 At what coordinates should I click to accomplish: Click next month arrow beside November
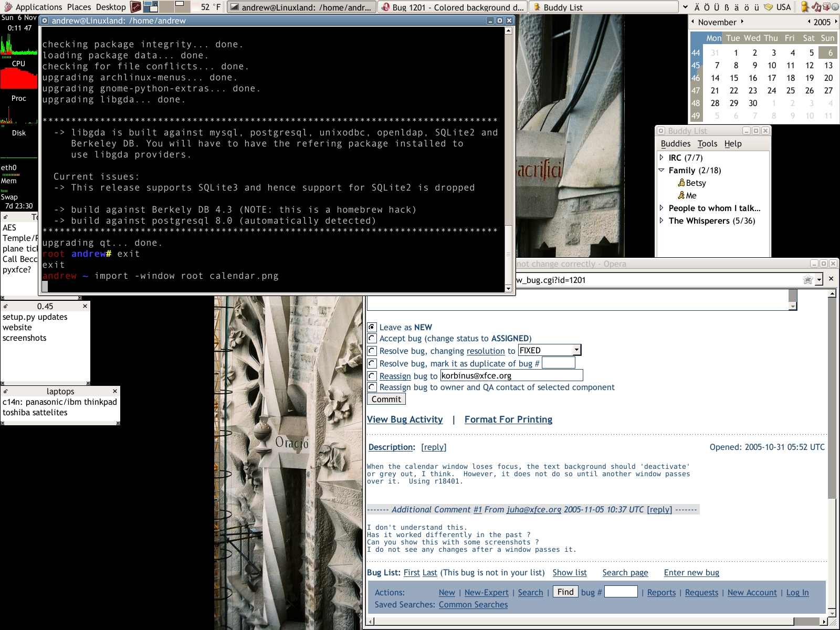pyautogui.click(x=742, y=22)
